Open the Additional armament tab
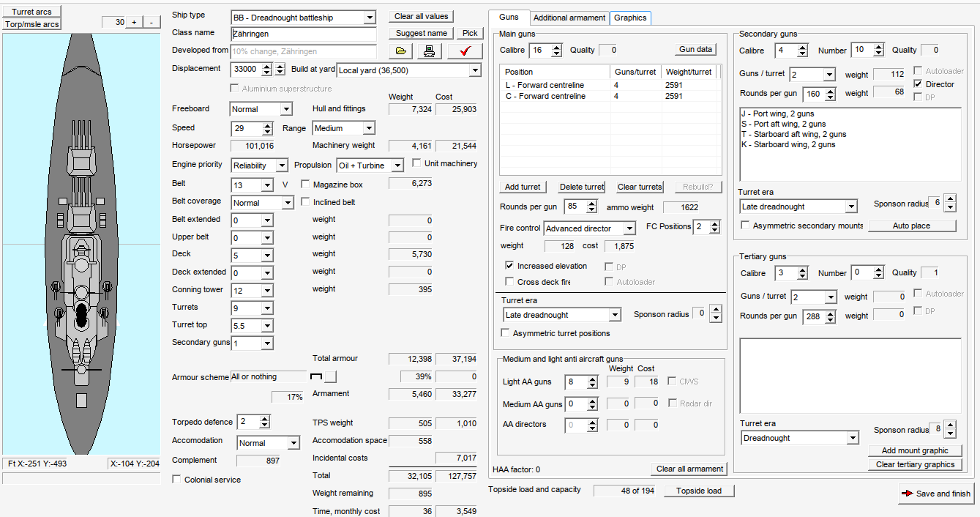 (569, 18)
